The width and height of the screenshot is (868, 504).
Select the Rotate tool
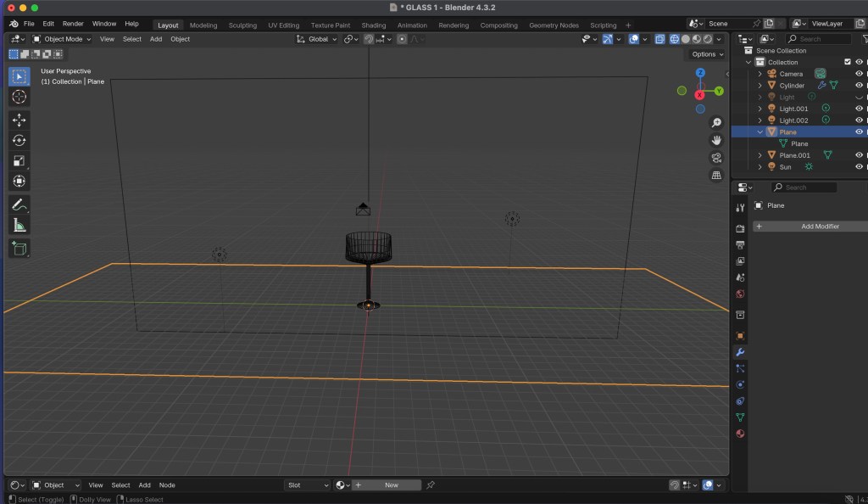(x=19, y=140)
